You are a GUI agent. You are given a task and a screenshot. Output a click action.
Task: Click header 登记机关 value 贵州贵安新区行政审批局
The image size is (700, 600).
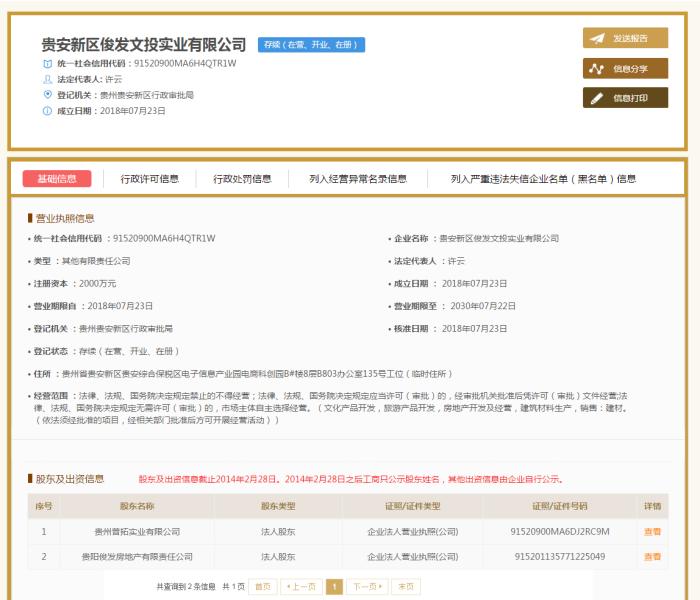[x=147, y=95]
